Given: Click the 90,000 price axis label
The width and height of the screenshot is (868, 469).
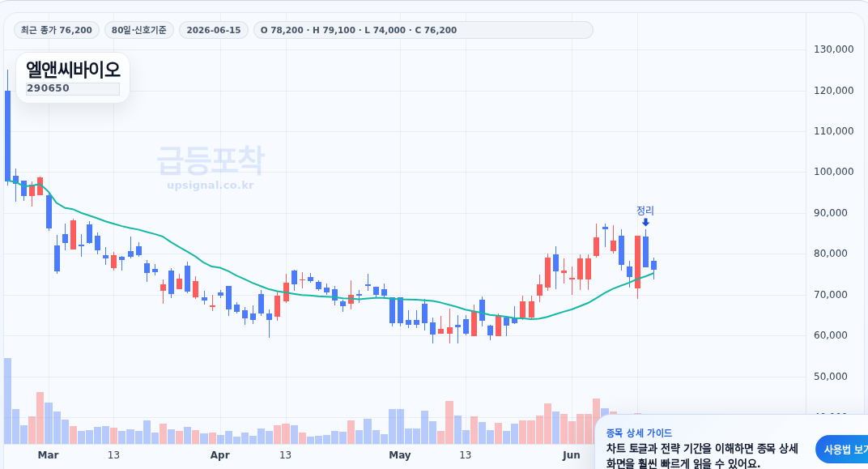Looking at the screenshot, I should tap(831, 213).
